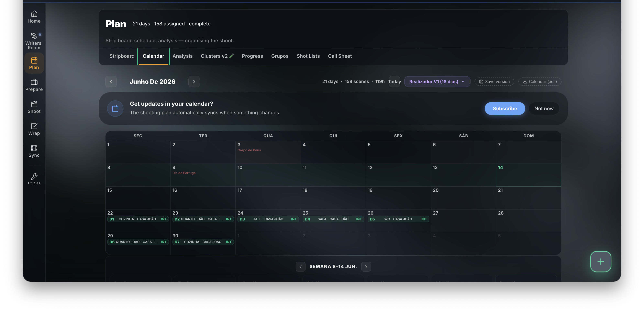Click the green plus floating button
Screen dimensions: 644x312
600,261
